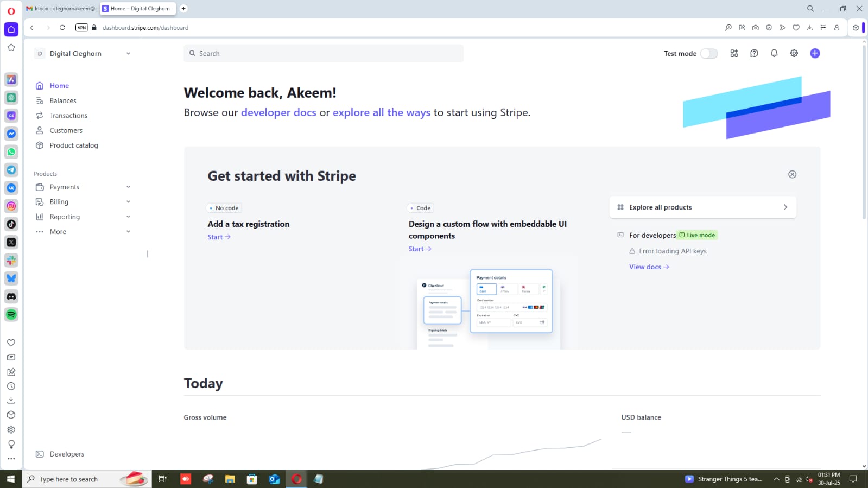The width and height of the screenshot is (868, 488).
Task: Toggle the VPN badge in address bar
Action: [81, 28]
